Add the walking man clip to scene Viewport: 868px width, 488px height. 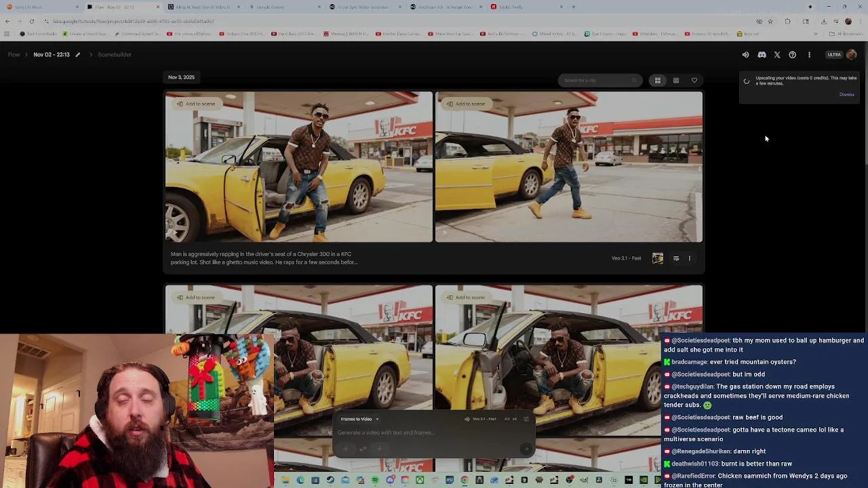[x=466, y=104]
